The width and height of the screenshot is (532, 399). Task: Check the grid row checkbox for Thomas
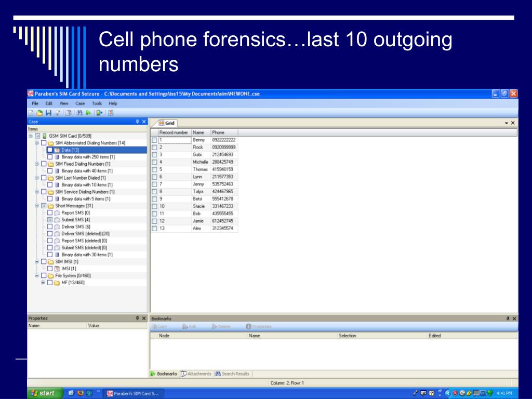[x=154, y=170]
